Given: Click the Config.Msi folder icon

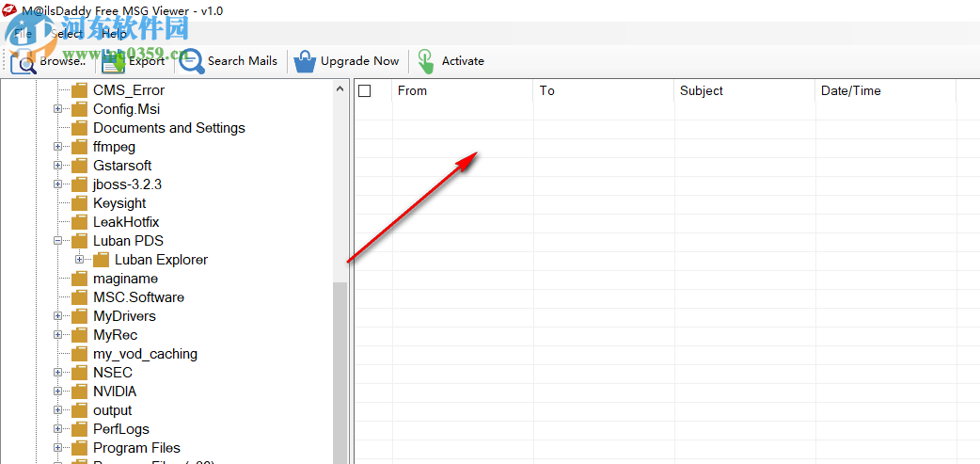Looking at the screenshot, I should (79, 109).
